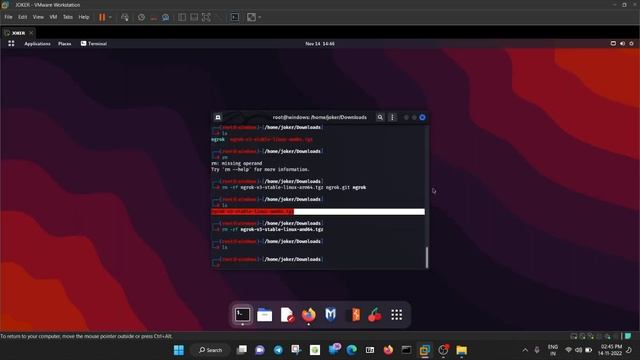Show or hide the VMware library sidebar
This screenshot has width=640, height=360.
(x=182, y=17)
